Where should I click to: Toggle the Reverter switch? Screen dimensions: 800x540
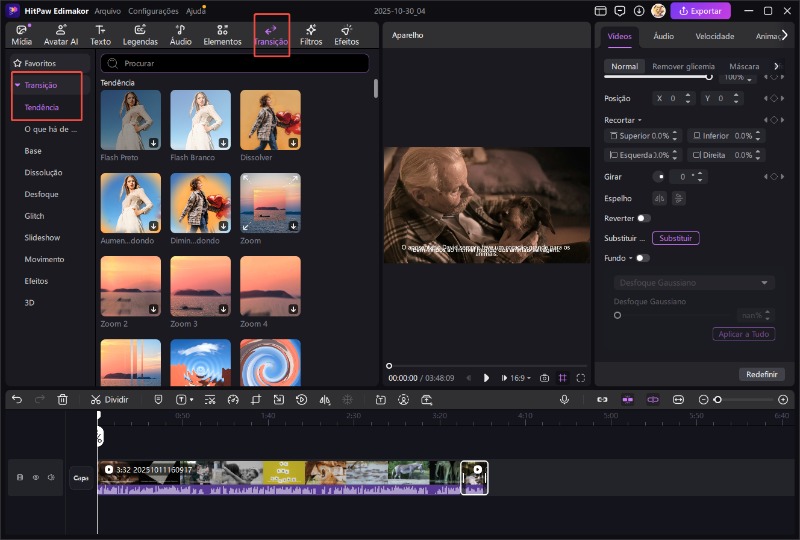(x=643, y=218)
